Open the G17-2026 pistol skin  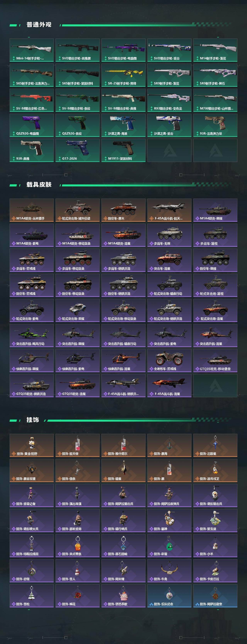point(78,150)
